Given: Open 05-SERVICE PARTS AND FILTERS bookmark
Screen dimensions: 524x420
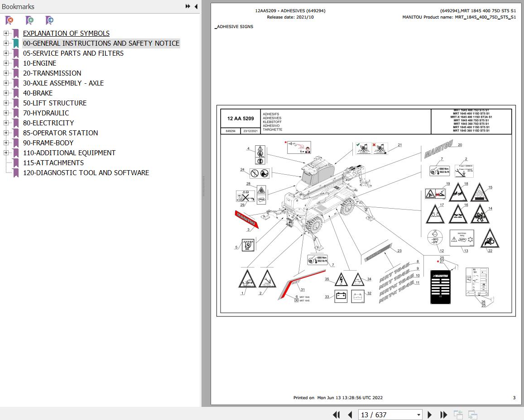Looking at the screenshot, I should point(73,53).
